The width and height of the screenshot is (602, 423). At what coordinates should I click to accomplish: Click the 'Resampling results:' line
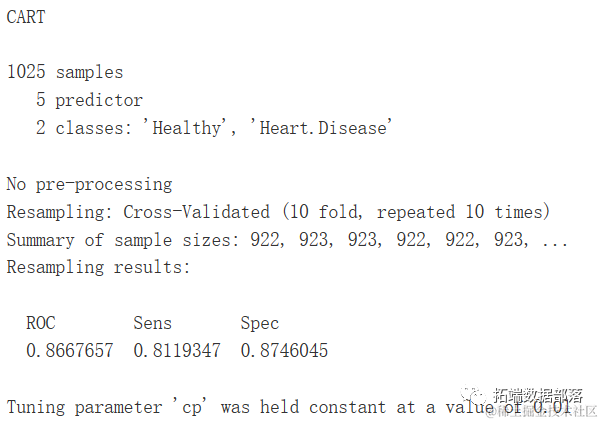tap(98, 267)
